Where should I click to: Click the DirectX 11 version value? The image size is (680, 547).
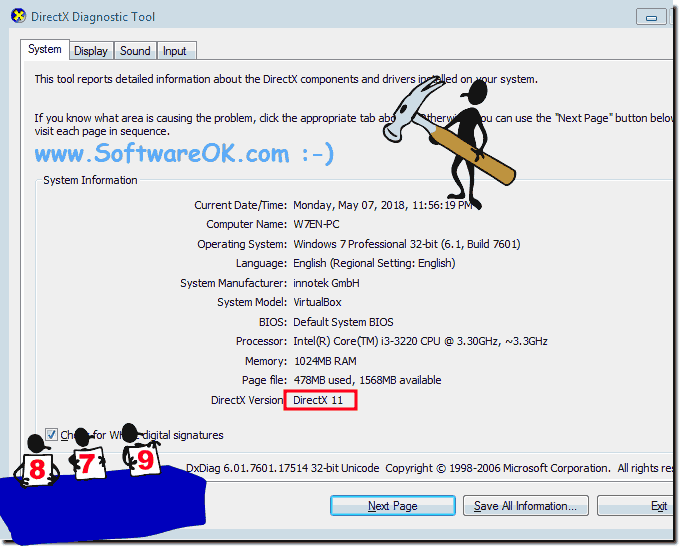point(318,400)
